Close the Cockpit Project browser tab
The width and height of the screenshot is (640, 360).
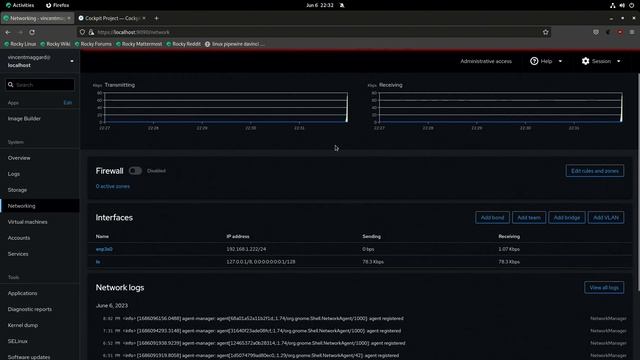[144, 18]
